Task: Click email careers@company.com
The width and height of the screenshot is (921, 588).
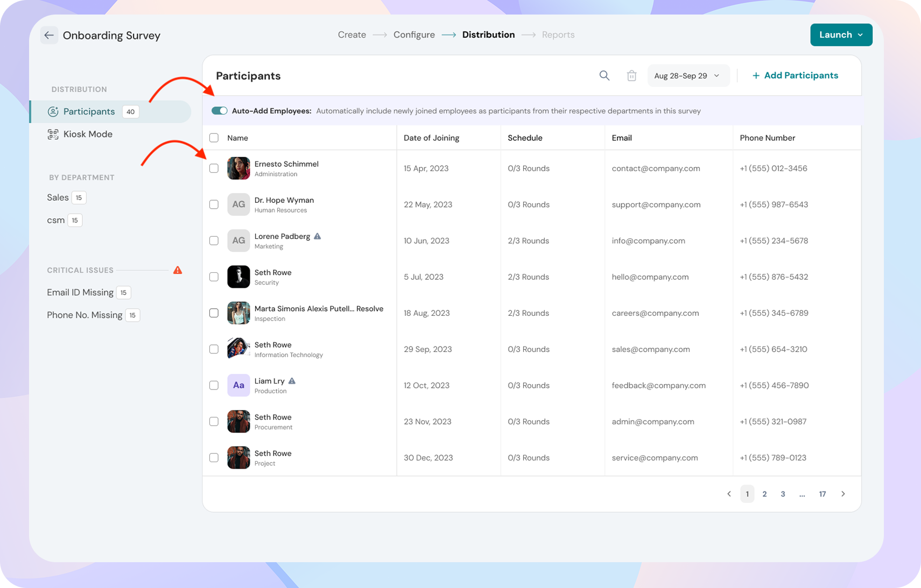Action: pos(655,313)
